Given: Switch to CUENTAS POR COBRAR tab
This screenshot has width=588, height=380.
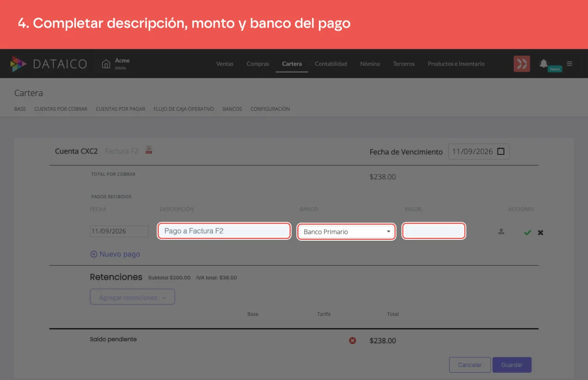Looking at the screenshot, I should 61,109.
